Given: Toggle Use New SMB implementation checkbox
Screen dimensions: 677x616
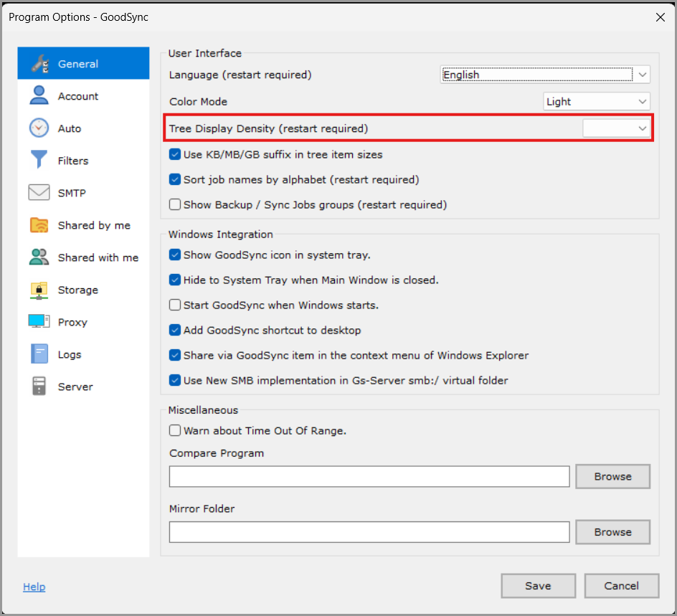Looking at the screenshot, I should point(175,380).
